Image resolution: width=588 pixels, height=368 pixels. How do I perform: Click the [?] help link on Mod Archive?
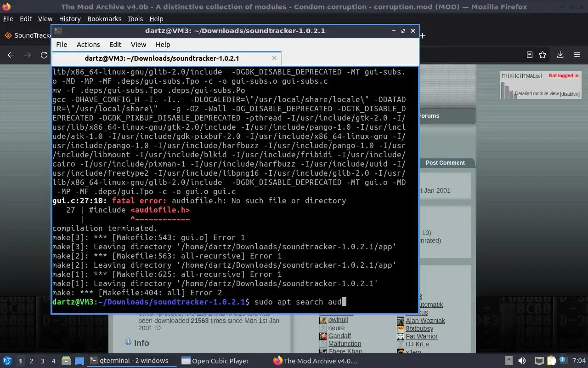tap(504, 76)
